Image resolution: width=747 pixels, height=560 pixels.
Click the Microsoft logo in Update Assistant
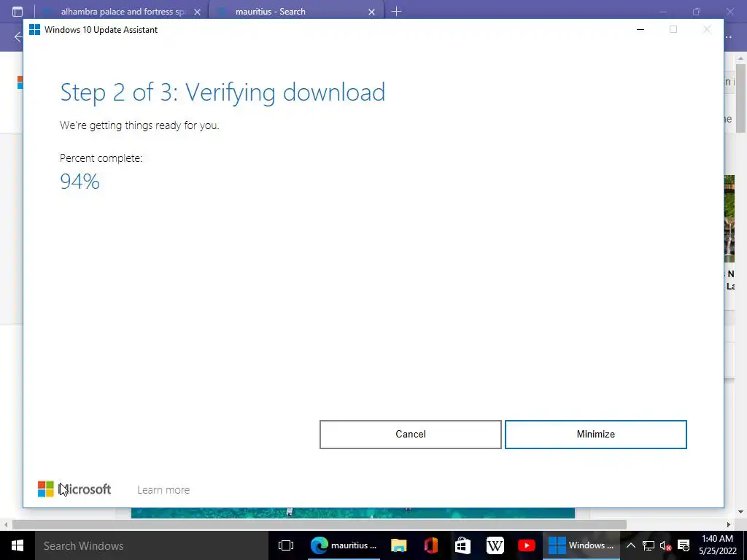74,489
